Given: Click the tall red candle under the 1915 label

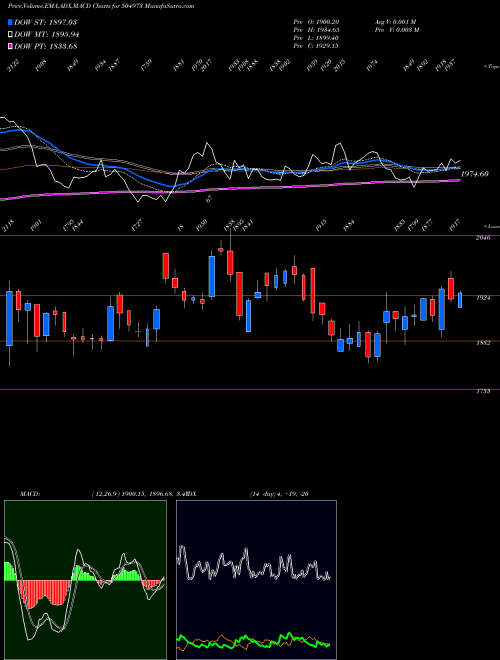Looking at the screenshot, I should [313, 291].
